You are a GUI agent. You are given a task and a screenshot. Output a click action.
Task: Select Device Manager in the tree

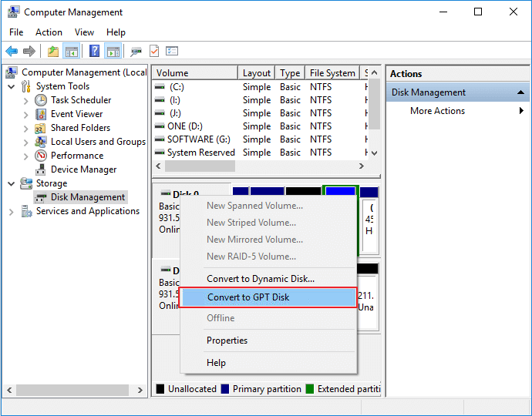tap(83, 169)
